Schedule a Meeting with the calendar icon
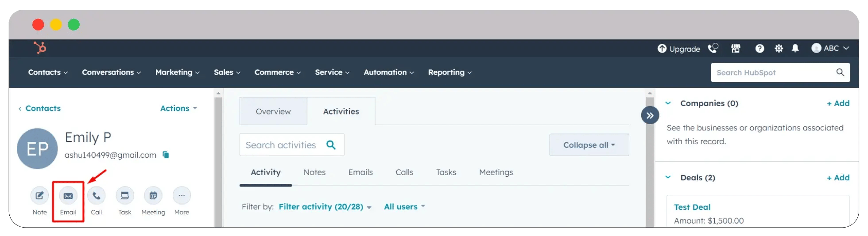Viewport: 868px width, 236px height. click(x=153, y=195)
